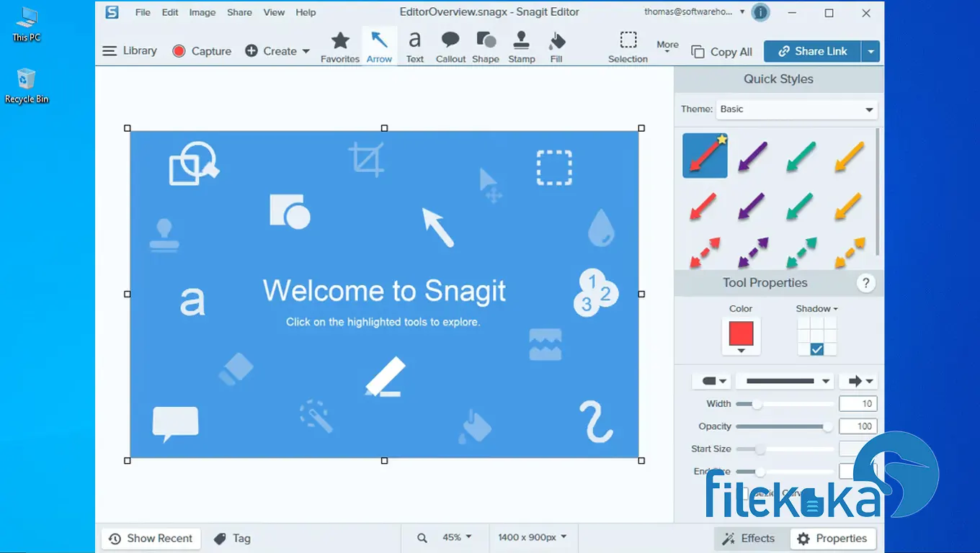Click the lowercase 'a' text icon on the canvas
This screenshot has height=553, width=980.
coord(192,301)
